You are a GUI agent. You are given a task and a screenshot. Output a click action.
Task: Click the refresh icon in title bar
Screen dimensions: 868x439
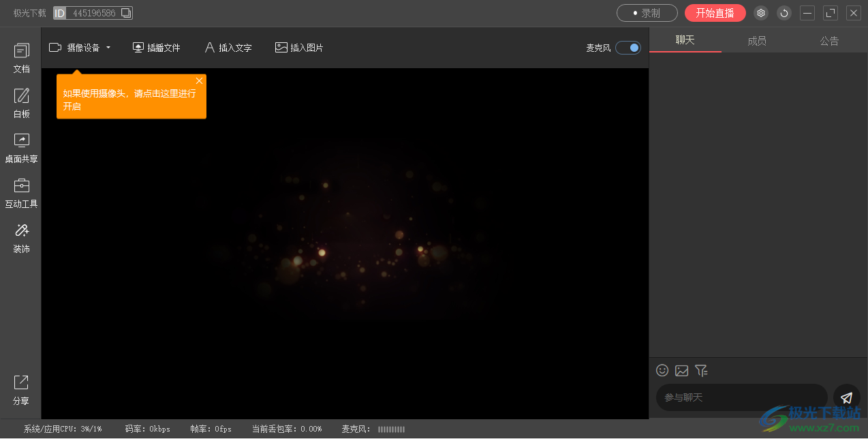point(784,13)
